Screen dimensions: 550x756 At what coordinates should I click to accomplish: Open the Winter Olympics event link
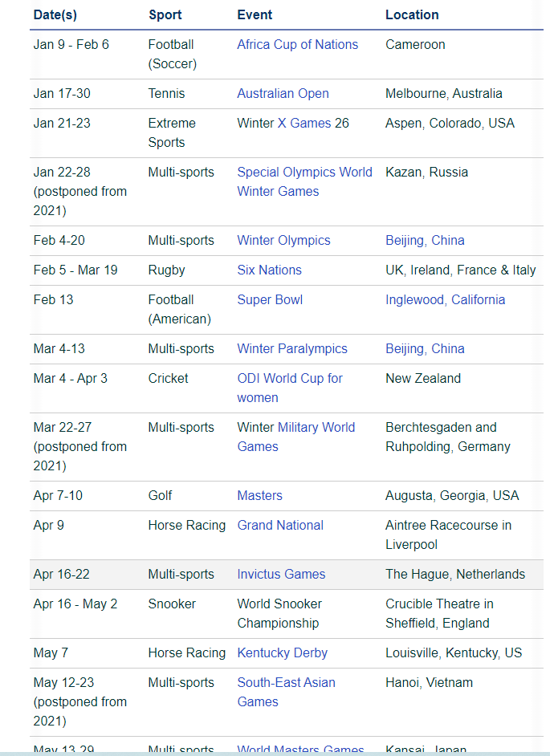click(x=283, y=241)
